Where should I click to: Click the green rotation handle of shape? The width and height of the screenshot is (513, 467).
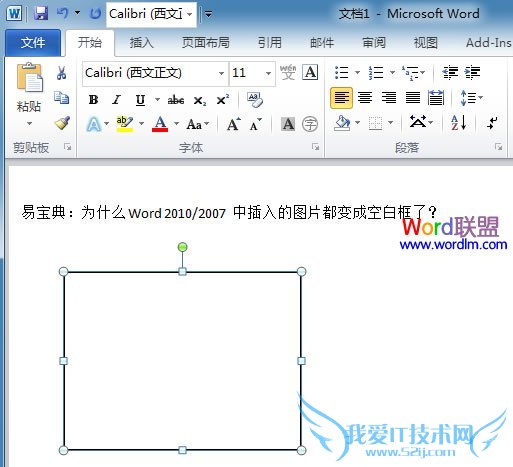click(182, 247)
